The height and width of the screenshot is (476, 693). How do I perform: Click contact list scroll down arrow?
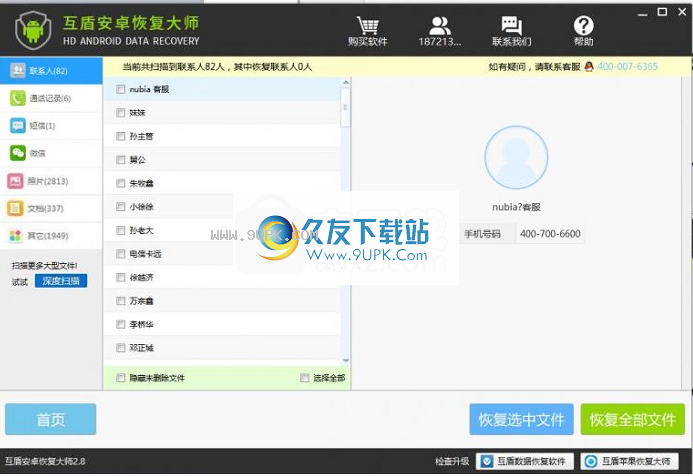click(346, 361)
